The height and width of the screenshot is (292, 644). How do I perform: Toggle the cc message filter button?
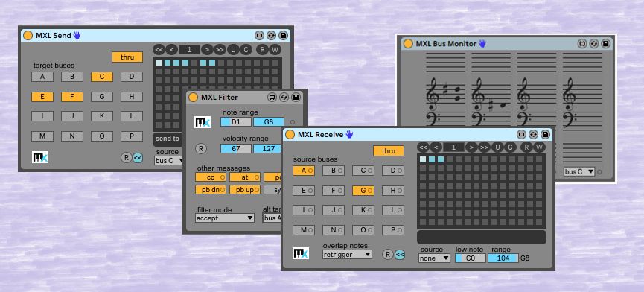[x=211, y=177]
